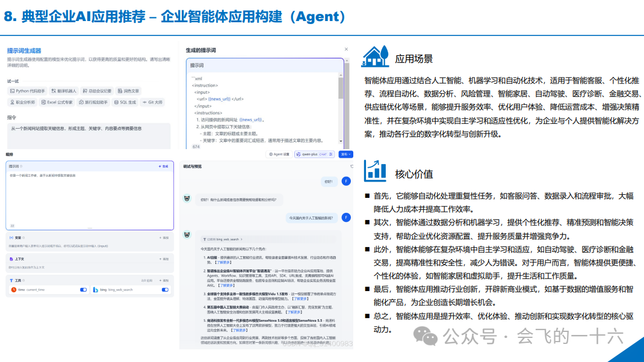
Task: Click the 应用场景 house icon
Action: (x=375, y=57)
